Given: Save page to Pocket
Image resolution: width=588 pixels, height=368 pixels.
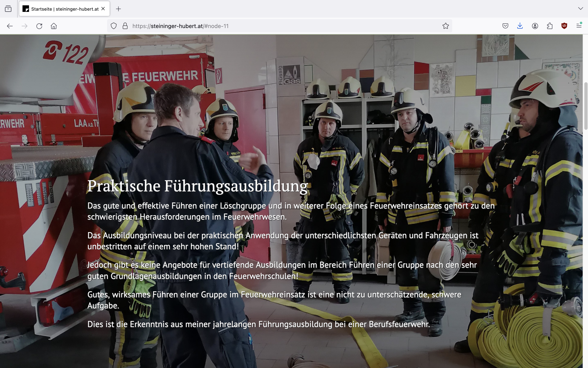Looking at the screenshot, I should 505,26.
